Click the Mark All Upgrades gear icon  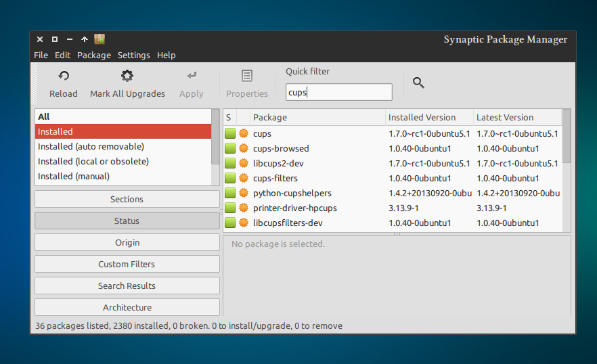point(127,76)
